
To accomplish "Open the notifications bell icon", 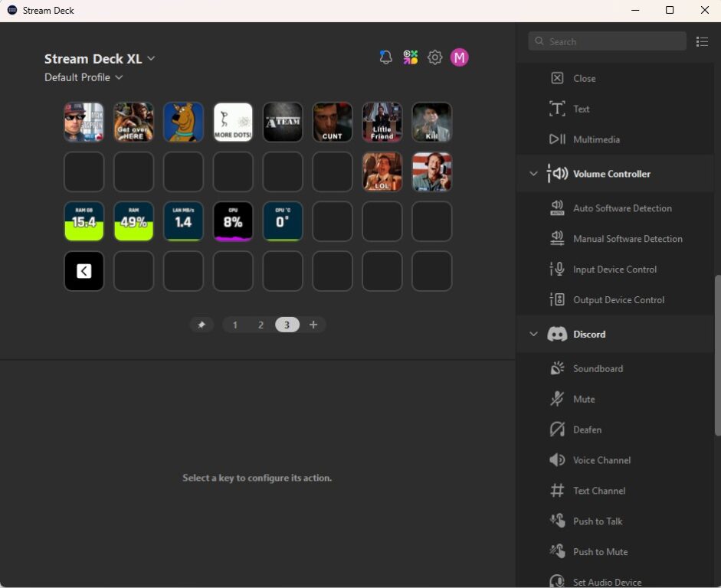I will point(386,57).
